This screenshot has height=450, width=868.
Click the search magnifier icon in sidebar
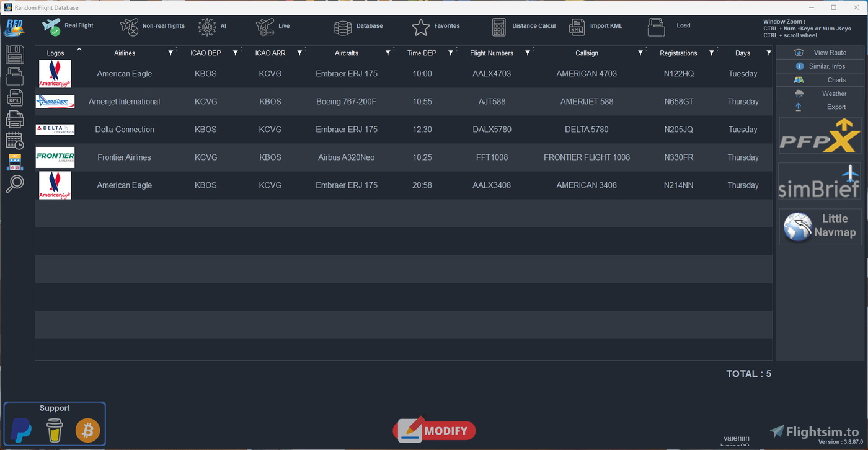click(x=14, y=184)
